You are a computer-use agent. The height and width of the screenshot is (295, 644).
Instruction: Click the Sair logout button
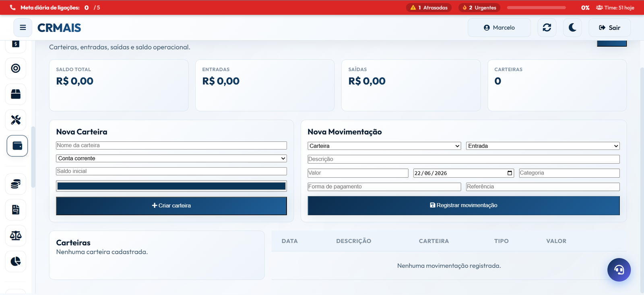pyautogui.click(x=609, y=27)
